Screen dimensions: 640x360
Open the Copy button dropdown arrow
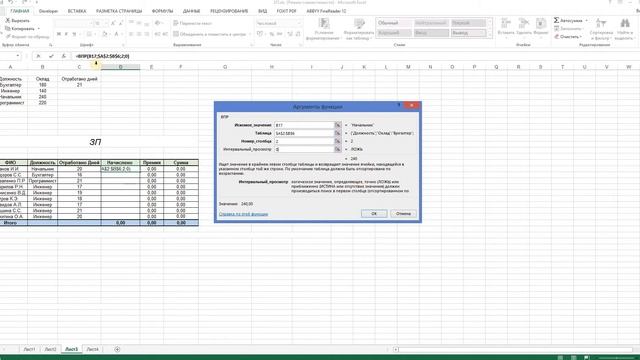coord(39,29)
